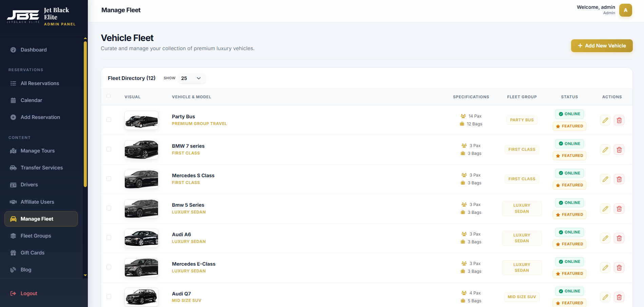Click the Logout link
This screenshot has width=644, height=307.
[29, 293]
